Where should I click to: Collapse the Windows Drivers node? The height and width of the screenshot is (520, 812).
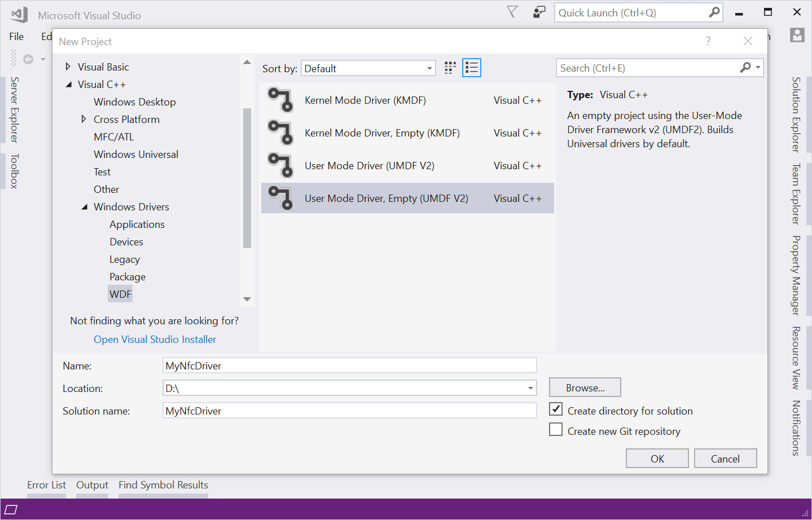click(84, 207)
